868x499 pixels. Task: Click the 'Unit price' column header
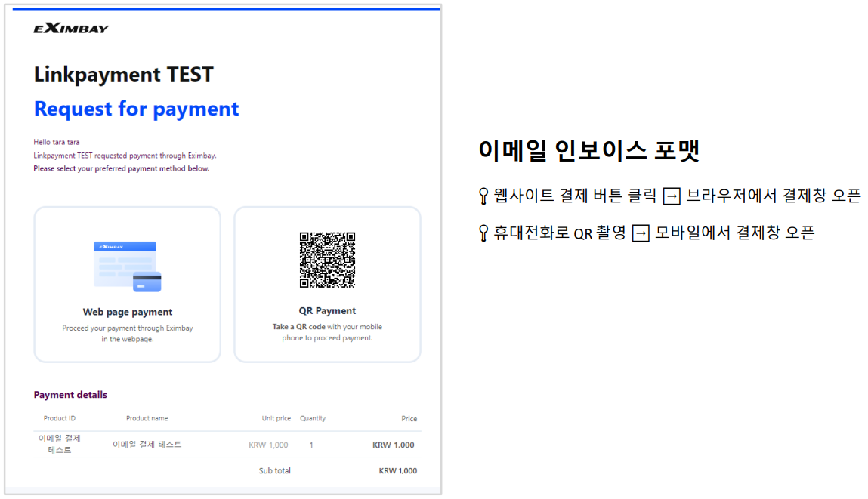276,418
